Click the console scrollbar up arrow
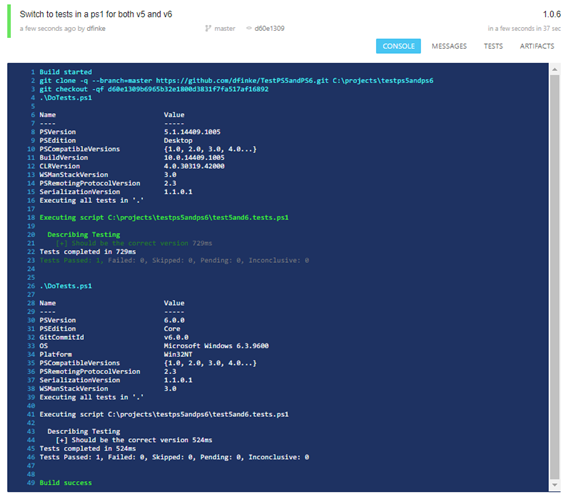 click(555, 69)
